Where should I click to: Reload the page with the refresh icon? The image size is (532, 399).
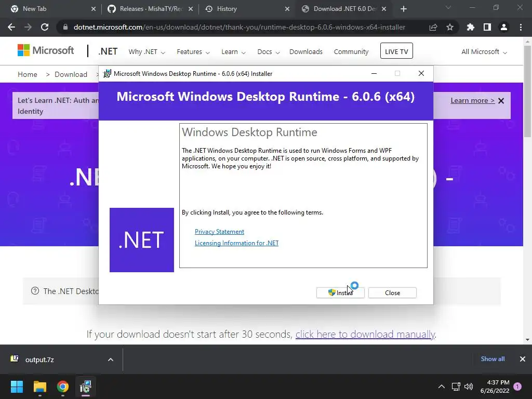45,27
